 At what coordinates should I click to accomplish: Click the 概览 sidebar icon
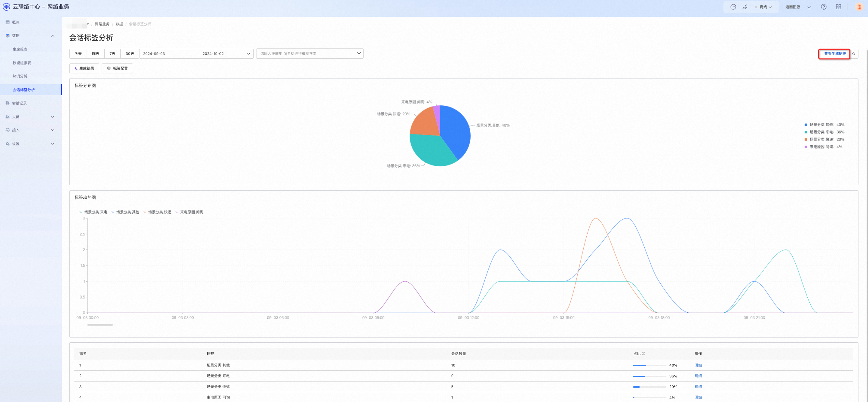(x=8, y=22)
